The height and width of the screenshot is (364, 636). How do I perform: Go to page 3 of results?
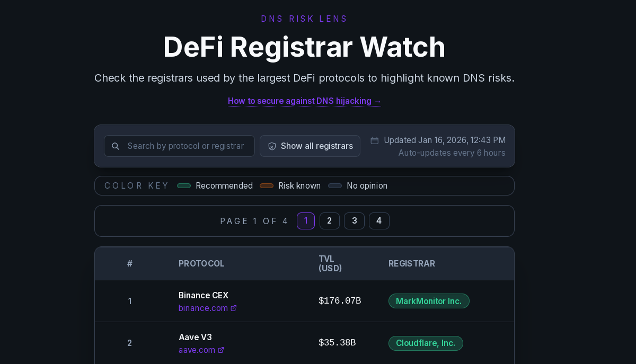[354, 221]
